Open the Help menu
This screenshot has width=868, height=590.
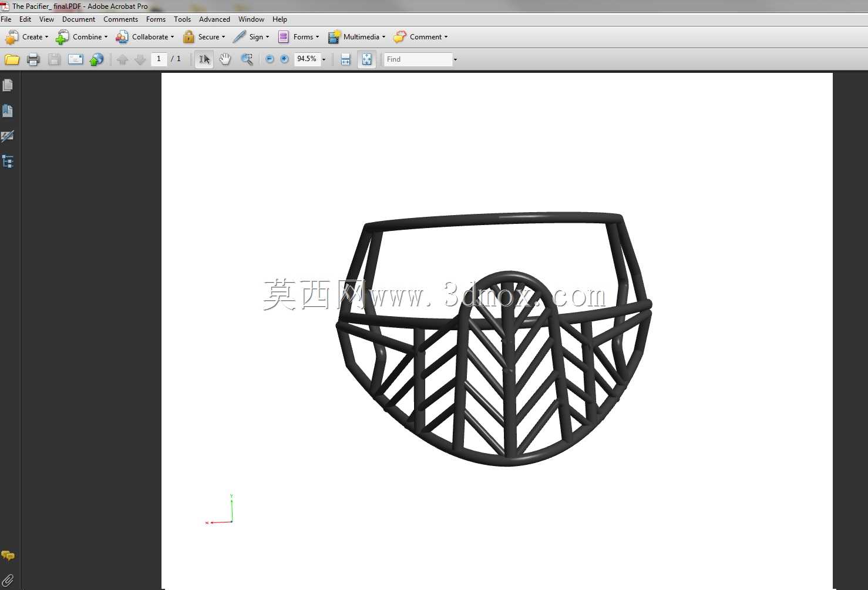280,19
